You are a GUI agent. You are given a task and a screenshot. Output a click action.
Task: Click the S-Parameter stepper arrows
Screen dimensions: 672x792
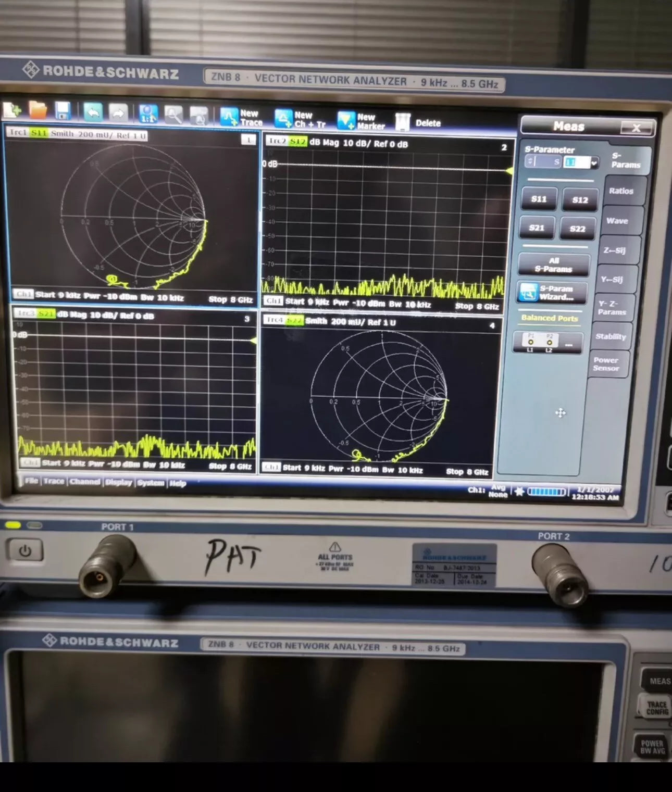(530, 161)
